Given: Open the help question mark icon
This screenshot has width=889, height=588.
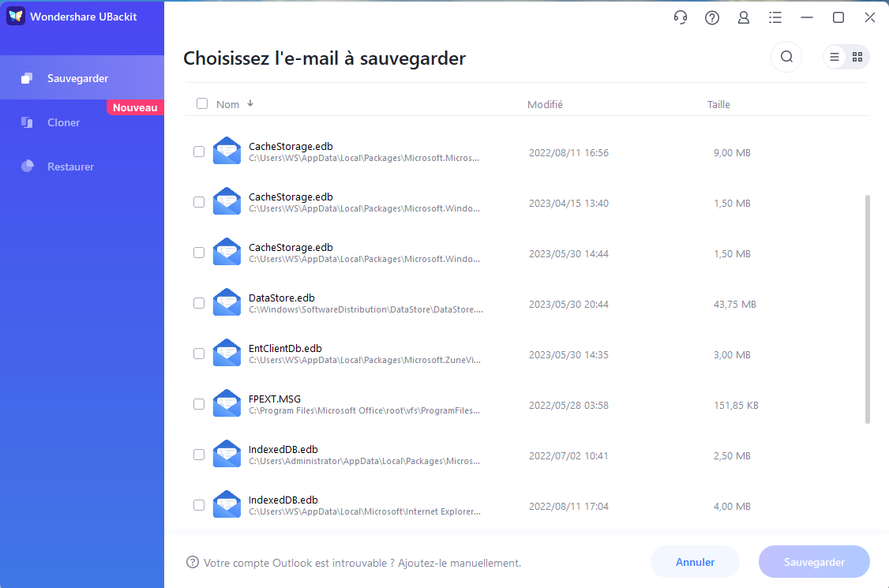Looking at the screenshot, I should pyautogui.click(x=712, y=17).
